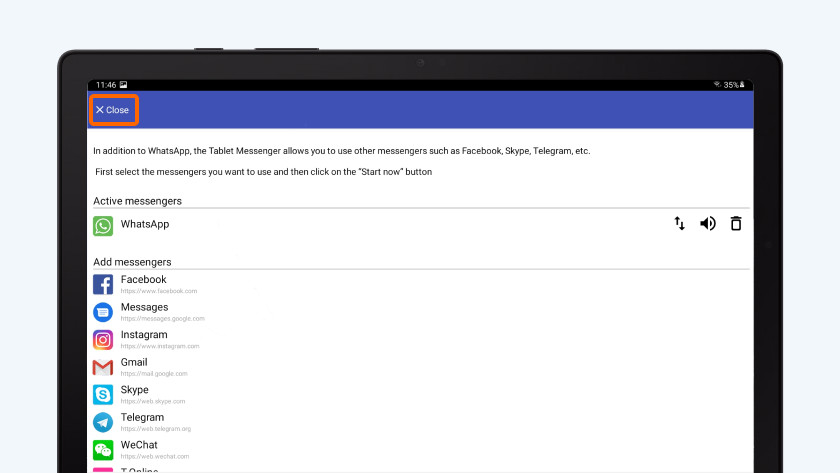The height and width of the screenshot is (473, 840).
Task: Delete WhatsApp using the trash icon
Action: (x=736, y=224)
